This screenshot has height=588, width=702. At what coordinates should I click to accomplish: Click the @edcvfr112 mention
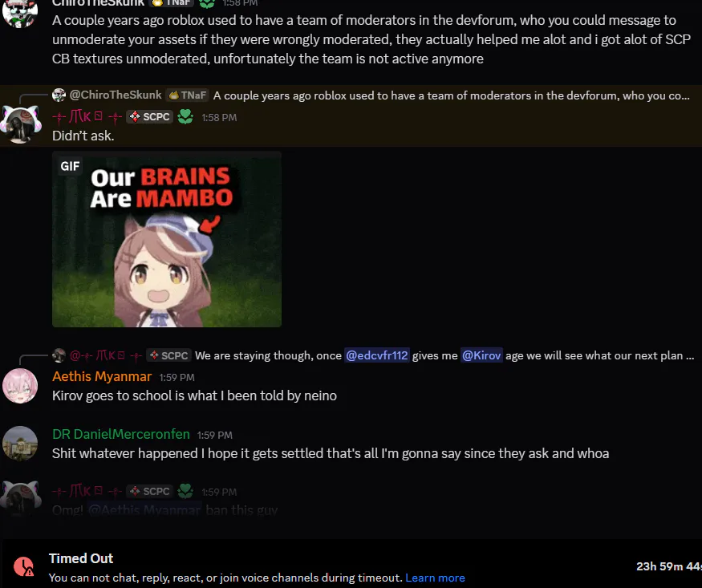click(376, 355)
